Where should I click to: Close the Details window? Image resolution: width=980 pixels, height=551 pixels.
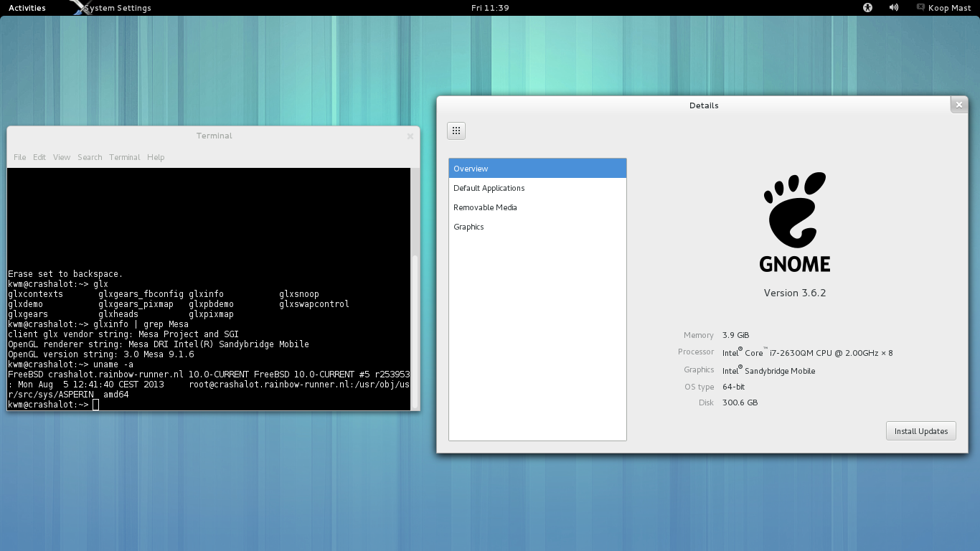pos(958,105)
